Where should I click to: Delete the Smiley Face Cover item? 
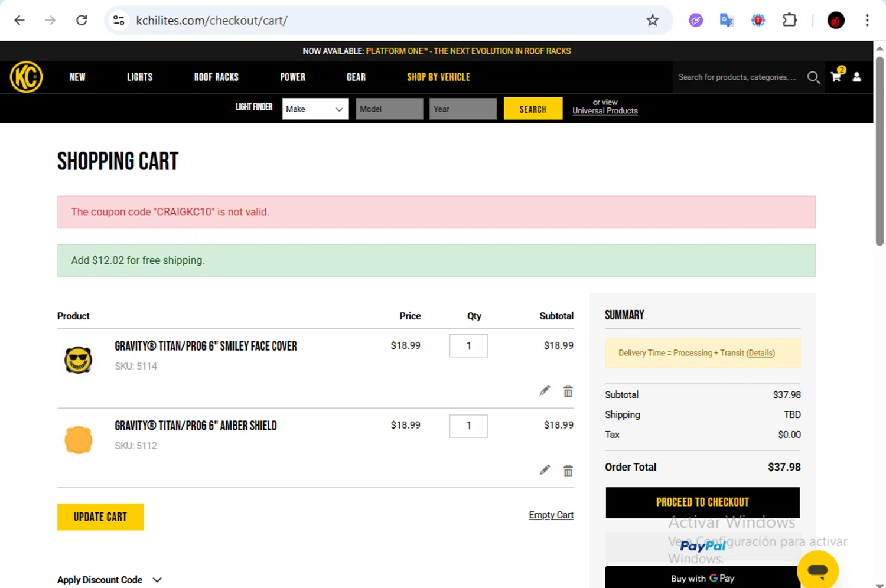pyautogui.click(x=568, y=391)
